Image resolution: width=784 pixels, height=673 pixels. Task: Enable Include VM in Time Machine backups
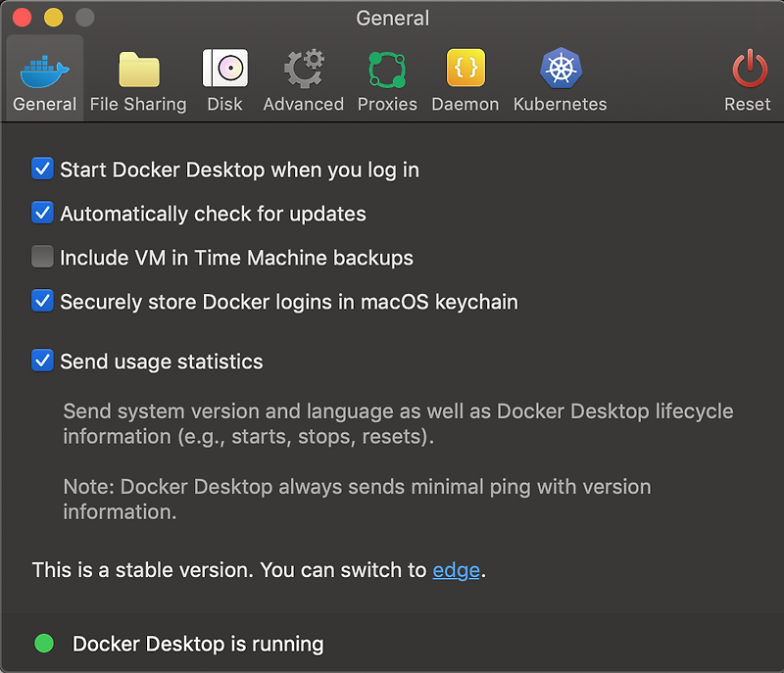[x=41, y=258]
